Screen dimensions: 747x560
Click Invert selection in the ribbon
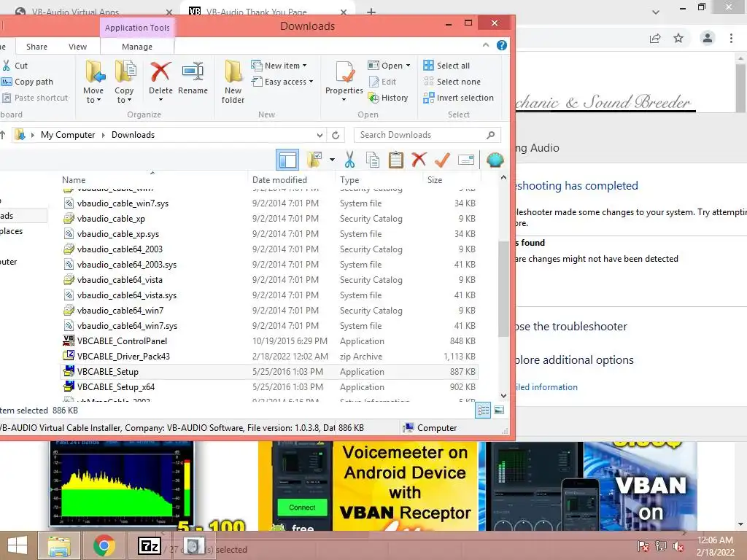pyautogui.click(x=458, y=98)
